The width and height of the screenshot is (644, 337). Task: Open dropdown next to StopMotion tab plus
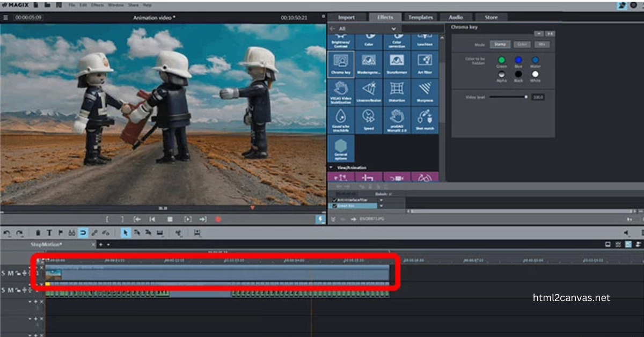(109, 245)
